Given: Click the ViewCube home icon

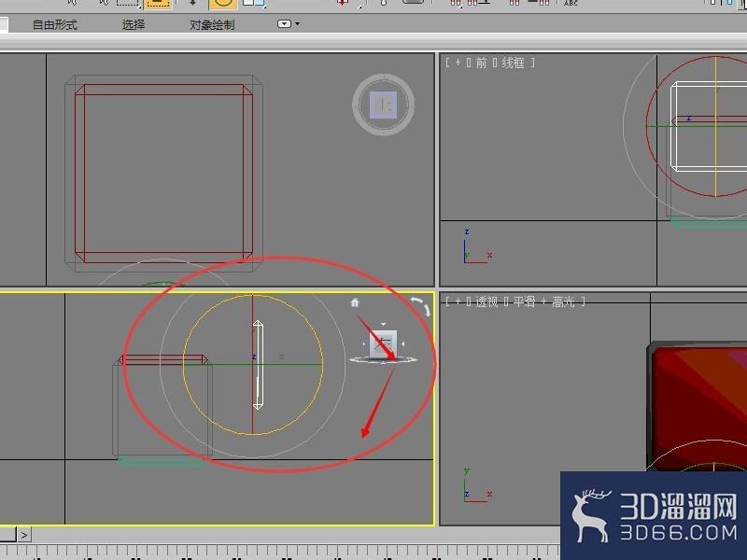Looking at the screenshot, I should tap(355, 302).
